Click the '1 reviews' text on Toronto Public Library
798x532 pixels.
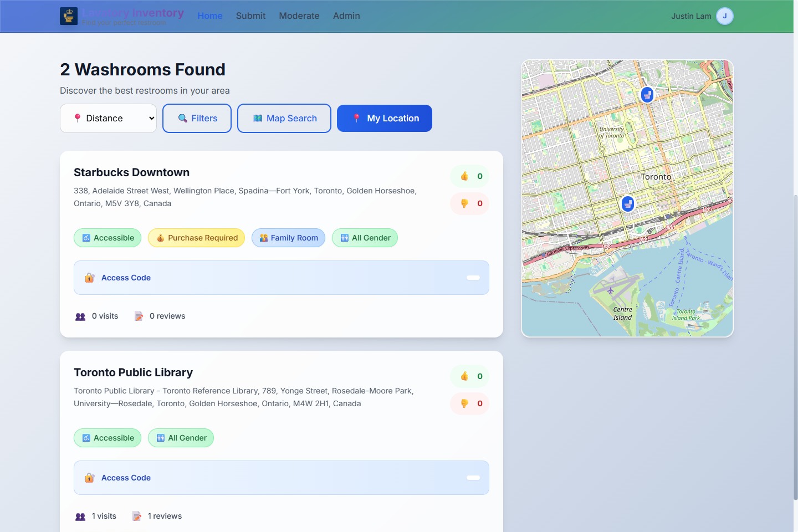tap(165, 516)
